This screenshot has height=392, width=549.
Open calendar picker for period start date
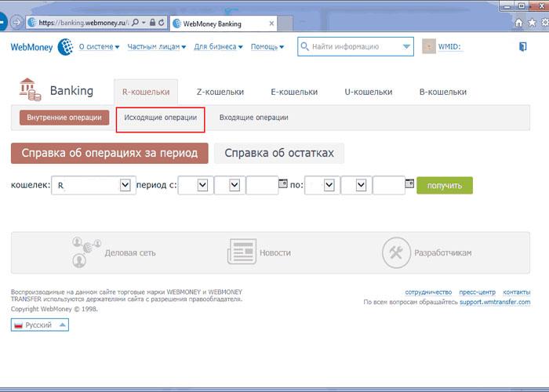[283, 183]
